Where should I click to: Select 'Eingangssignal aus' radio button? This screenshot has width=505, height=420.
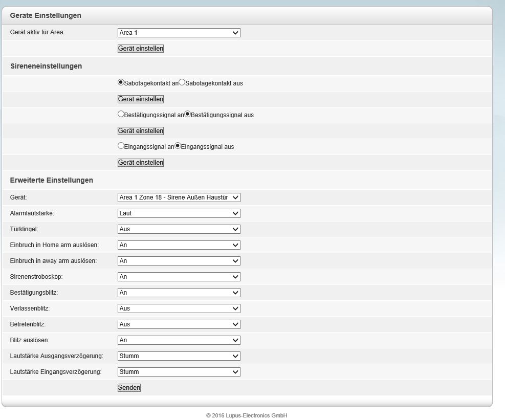pos(178,146)
